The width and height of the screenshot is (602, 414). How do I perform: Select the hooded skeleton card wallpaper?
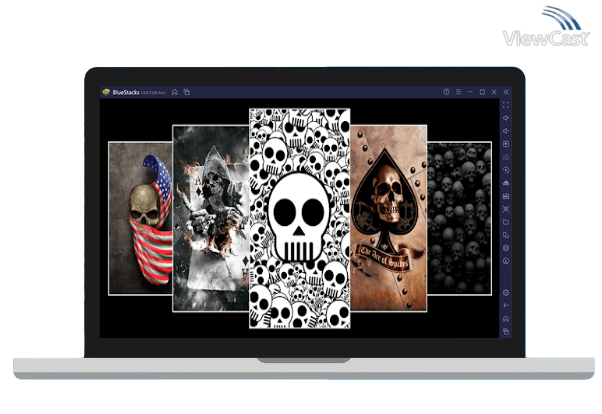[211, 218]
